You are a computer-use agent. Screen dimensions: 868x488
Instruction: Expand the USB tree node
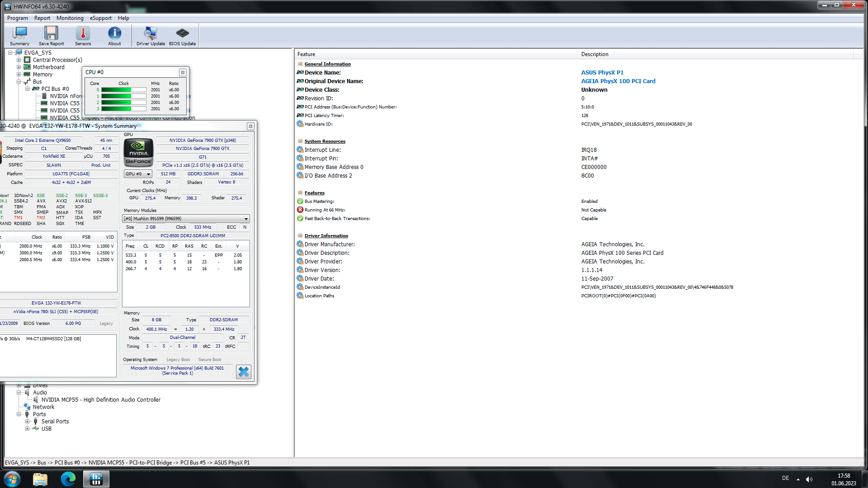pyautogui.click(x=28, y=429)
